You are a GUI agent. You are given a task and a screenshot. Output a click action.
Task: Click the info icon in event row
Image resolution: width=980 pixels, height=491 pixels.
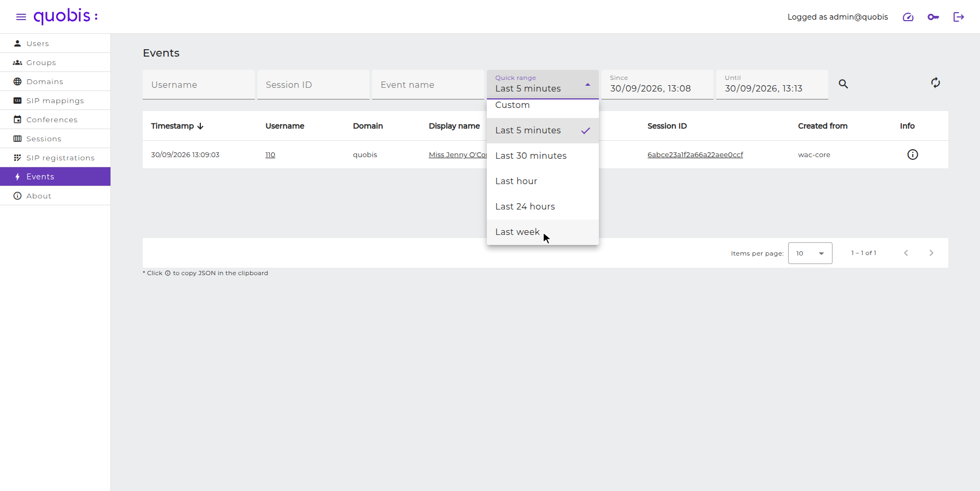913,154
